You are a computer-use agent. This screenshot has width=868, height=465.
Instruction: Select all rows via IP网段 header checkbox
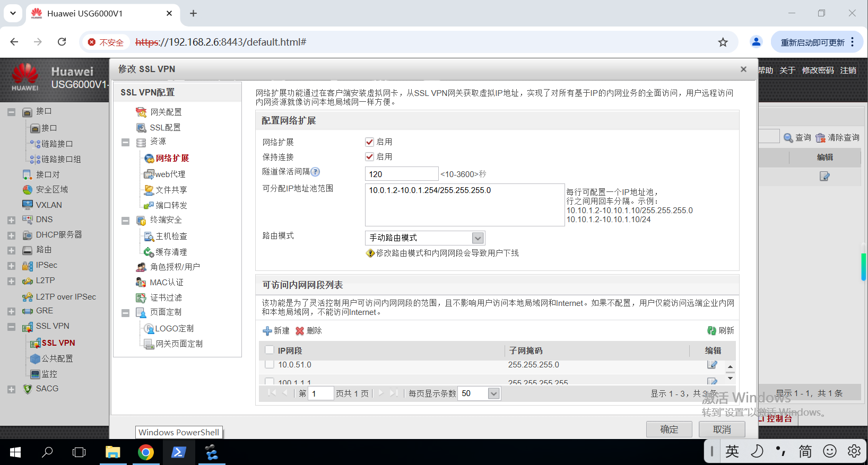tap(270, 350)
